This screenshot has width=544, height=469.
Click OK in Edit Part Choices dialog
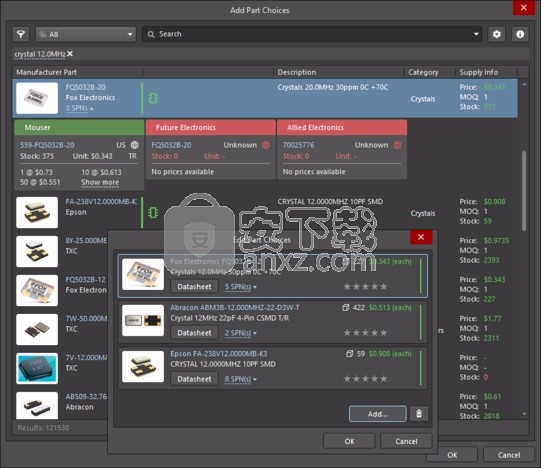pyautogui.click(x=349, y=441)
